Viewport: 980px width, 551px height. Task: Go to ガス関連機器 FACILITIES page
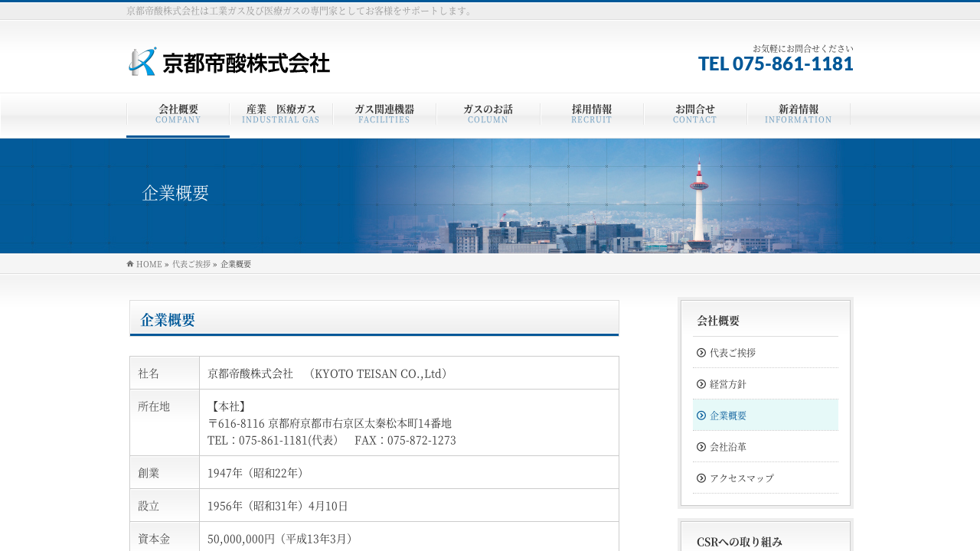[x=384, y=115]
